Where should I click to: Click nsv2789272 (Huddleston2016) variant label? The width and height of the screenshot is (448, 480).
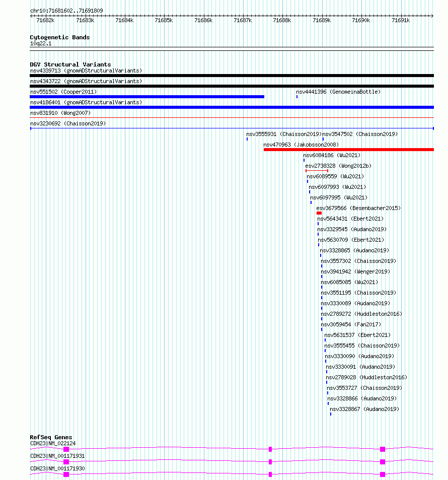361,314
